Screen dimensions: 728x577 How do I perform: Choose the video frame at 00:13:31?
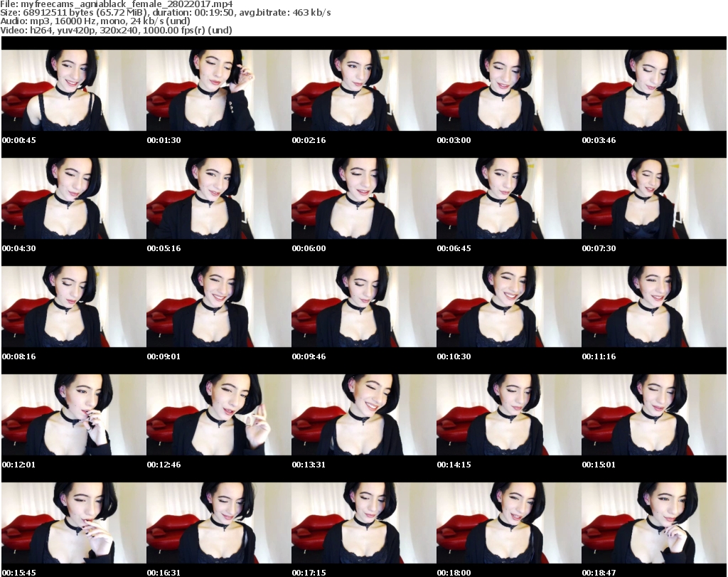pyautogui.click(x=364, y=415)
